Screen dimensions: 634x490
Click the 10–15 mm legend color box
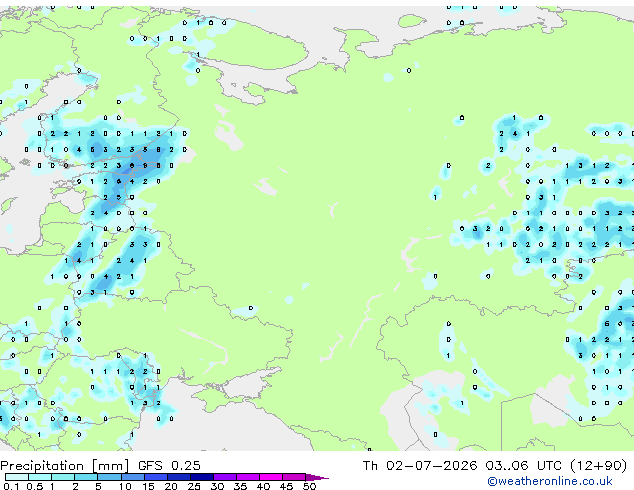133,477
